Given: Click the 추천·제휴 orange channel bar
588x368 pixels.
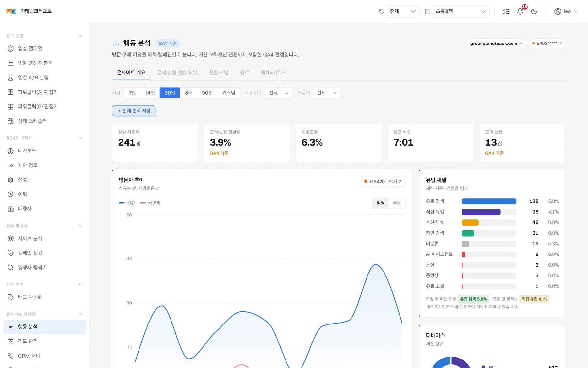Looking at the screenshot, I should coord(470,222).
